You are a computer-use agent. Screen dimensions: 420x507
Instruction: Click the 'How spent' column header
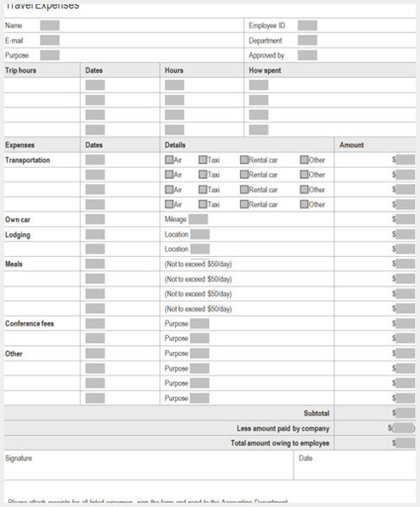coord(265,70)
